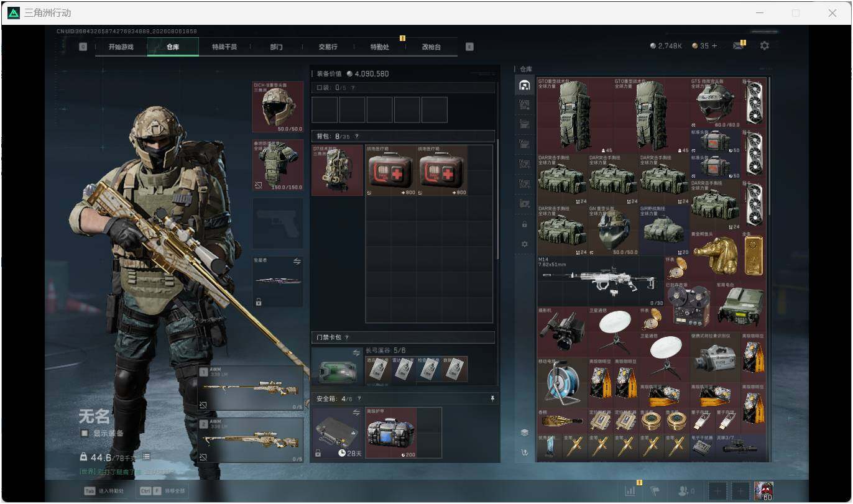
Task: Select the melee knife weapon slot
Action: [x=278, y=282]
